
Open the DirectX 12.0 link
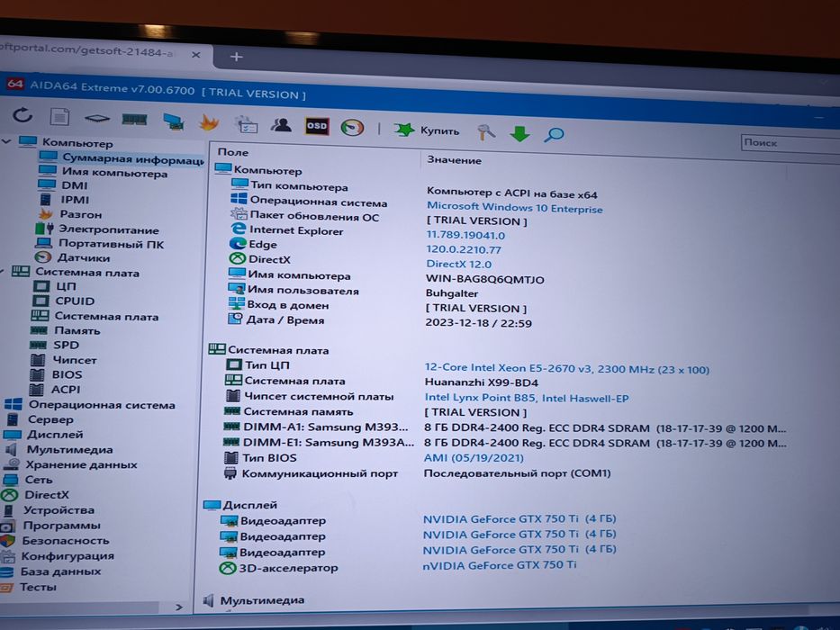coord(458,264)
